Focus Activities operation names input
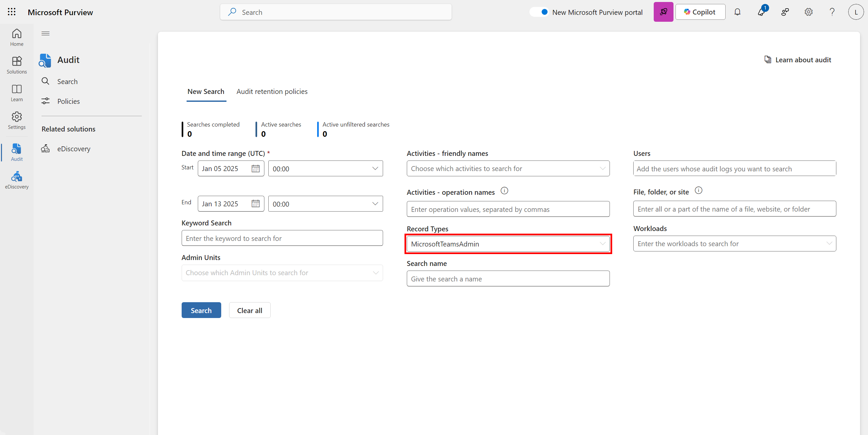The width and height of the screenshot is (868, 435). tap(508, 209)
